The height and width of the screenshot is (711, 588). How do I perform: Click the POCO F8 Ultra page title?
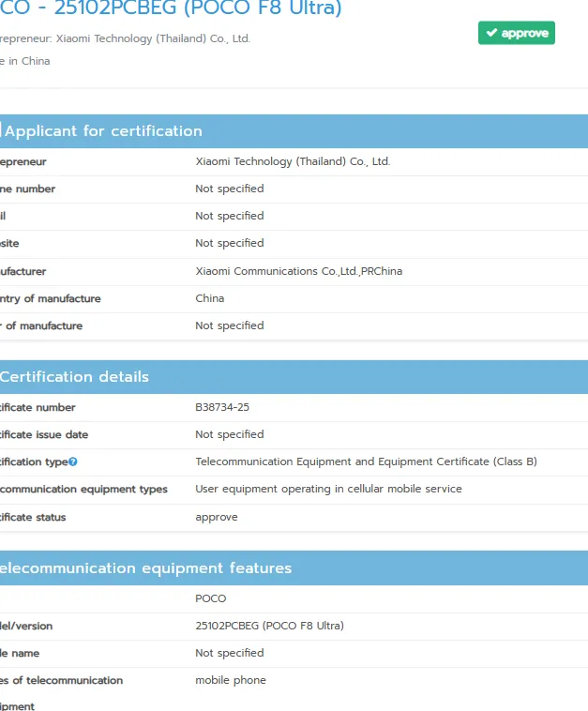(x=171, y=9)
